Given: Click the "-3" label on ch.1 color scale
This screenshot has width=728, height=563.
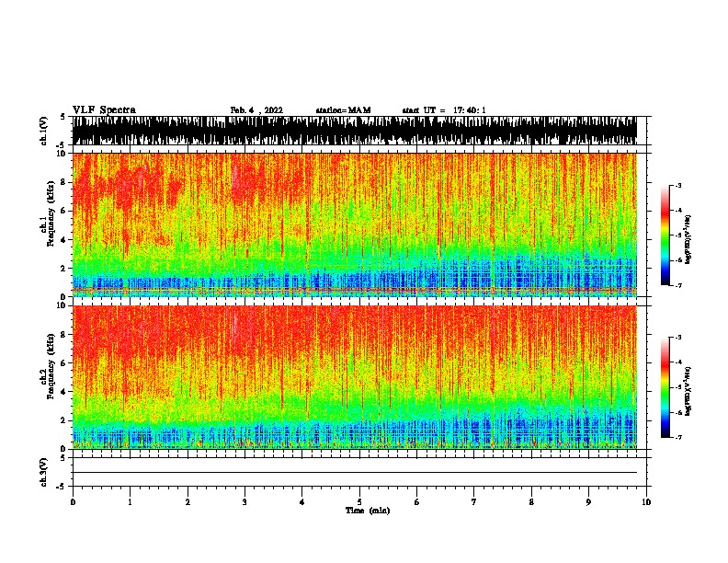Looking at the screenshot, I should tap(677, 186).
